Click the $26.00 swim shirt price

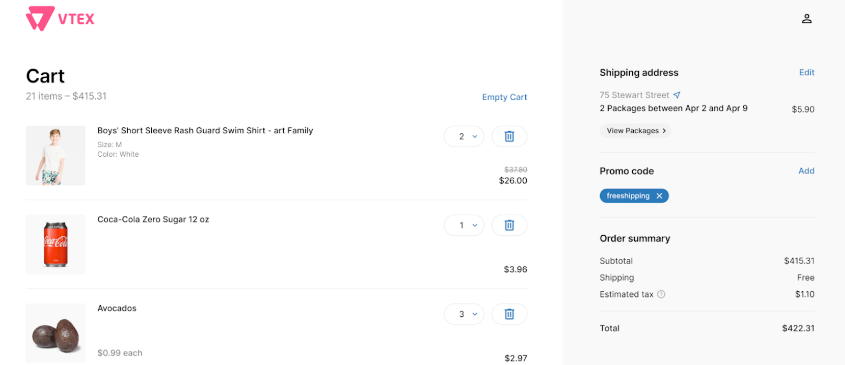tap(513, 181)
